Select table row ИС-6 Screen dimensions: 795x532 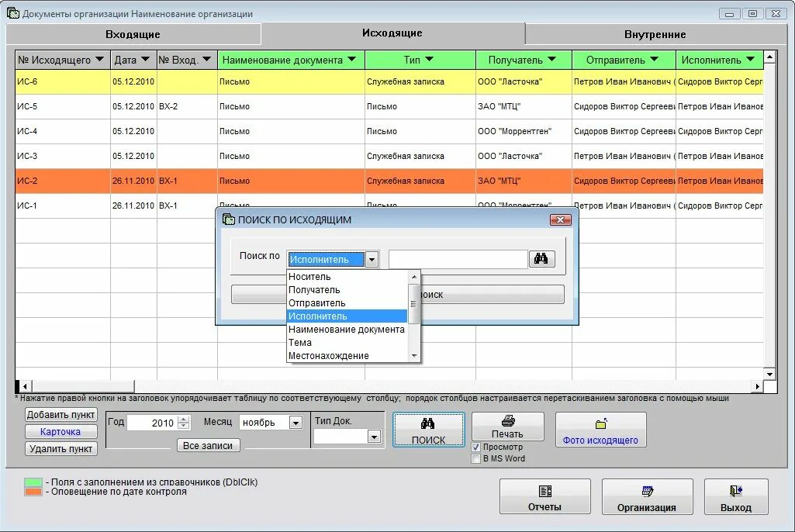(x=389, y=81)
